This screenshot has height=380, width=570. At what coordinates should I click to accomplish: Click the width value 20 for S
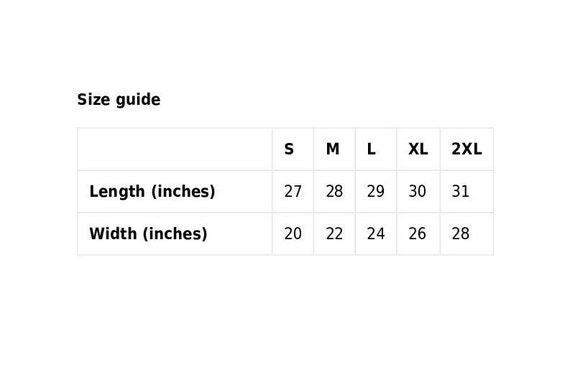coord(293,234)
